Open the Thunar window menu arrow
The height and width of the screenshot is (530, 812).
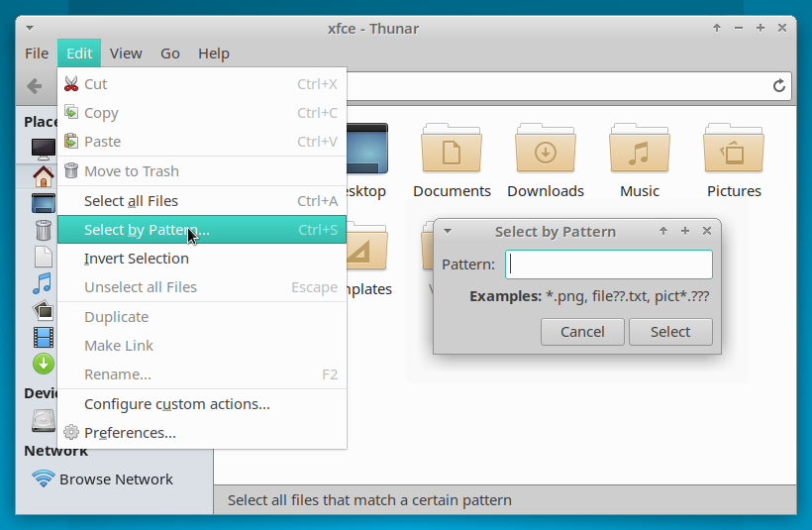point(30,28)
